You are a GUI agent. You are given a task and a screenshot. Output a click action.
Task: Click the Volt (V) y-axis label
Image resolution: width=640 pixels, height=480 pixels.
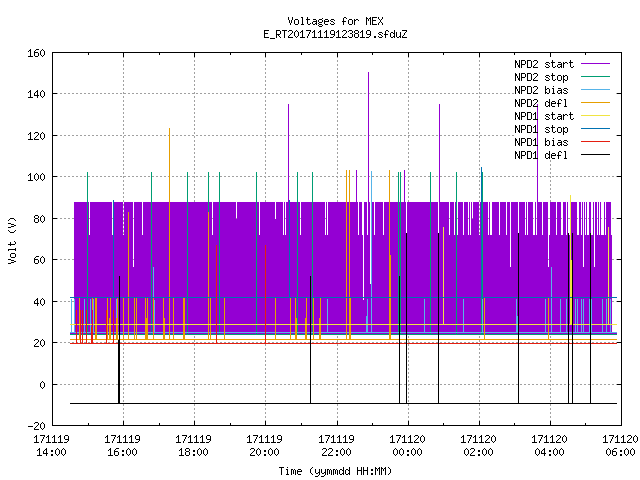tap(12, 240)
